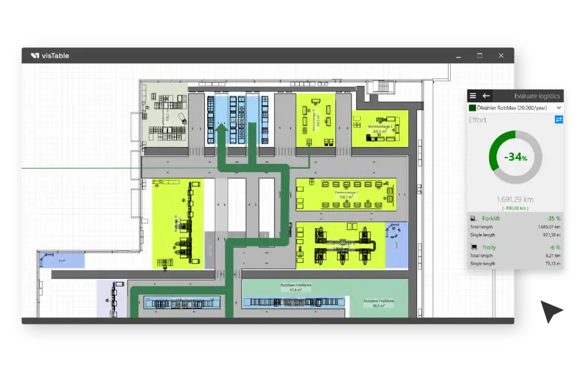
Task: Click the -34% effort donut chart
Action: coord(516,157)
